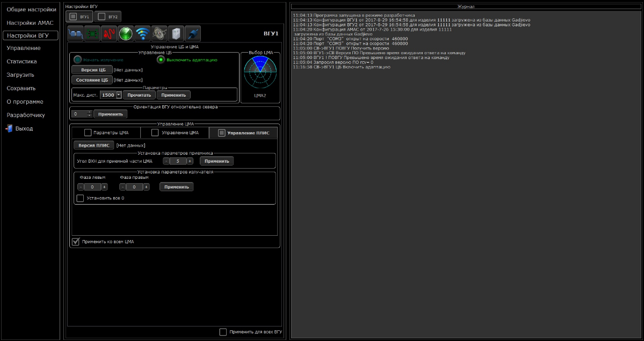
Task: Switch to the 'Параметры ЦМА' tab
Action: (105, 133)
